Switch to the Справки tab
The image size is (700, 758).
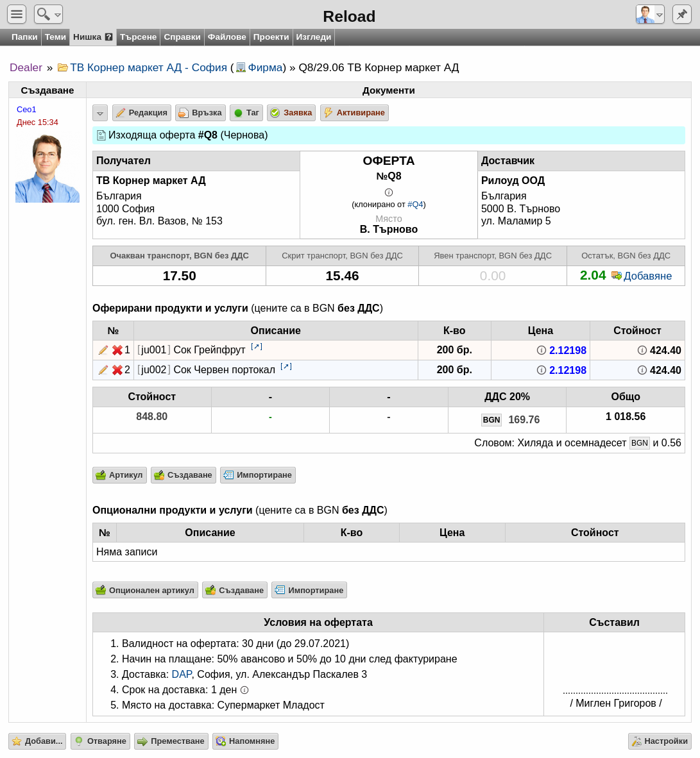pos(182,37)
